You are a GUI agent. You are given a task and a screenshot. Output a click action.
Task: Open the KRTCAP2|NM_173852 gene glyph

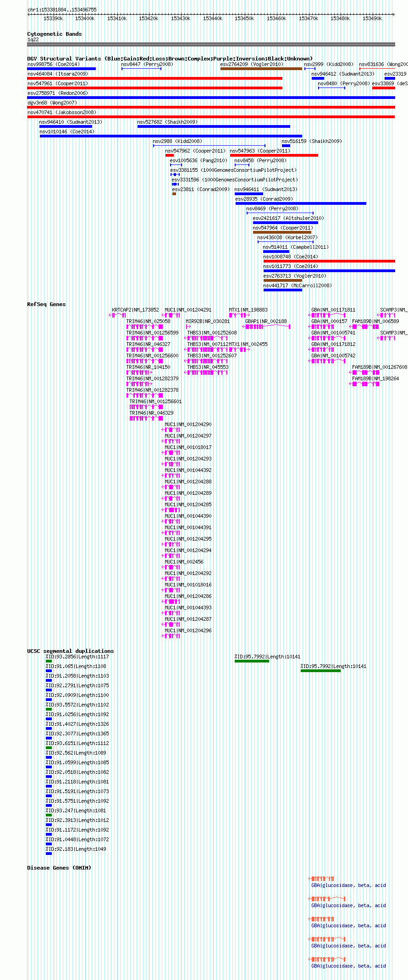(117, 315)
